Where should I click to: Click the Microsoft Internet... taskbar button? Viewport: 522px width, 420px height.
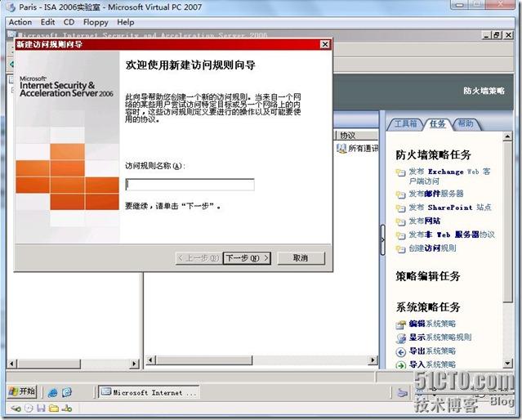tap(149, 392)
